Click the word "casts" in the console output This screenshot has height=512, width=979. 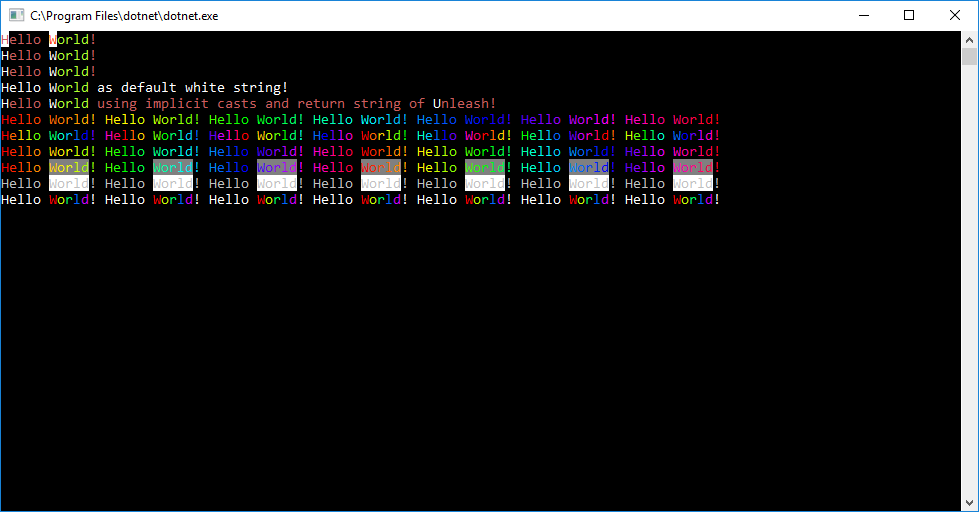tap(237, 104)
